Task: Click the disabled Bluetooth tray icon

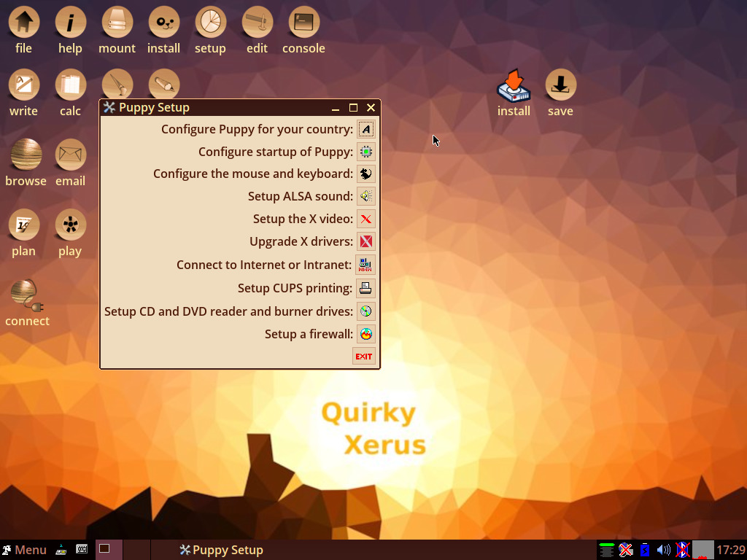Action: pos(682,551)
